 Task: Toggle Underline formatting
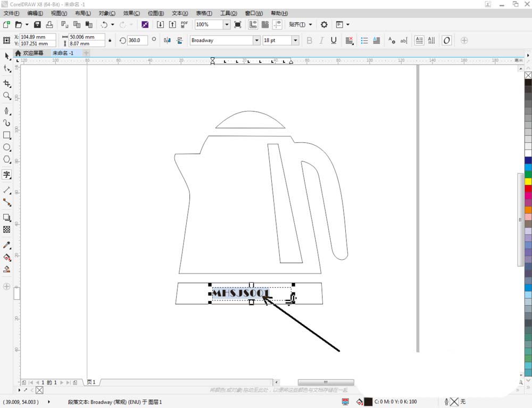334,40
